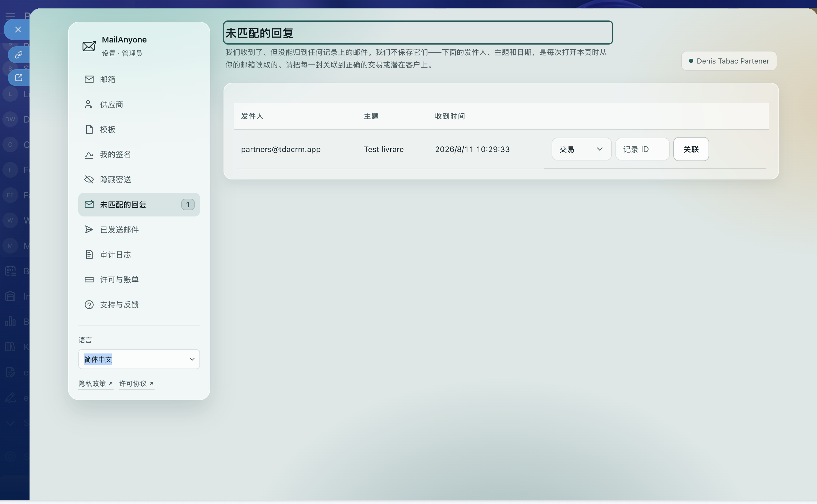Screen dimensions: 817x504
Task: Click the bar chart icon in the background sidebar
Action: (x=10, y=321)
